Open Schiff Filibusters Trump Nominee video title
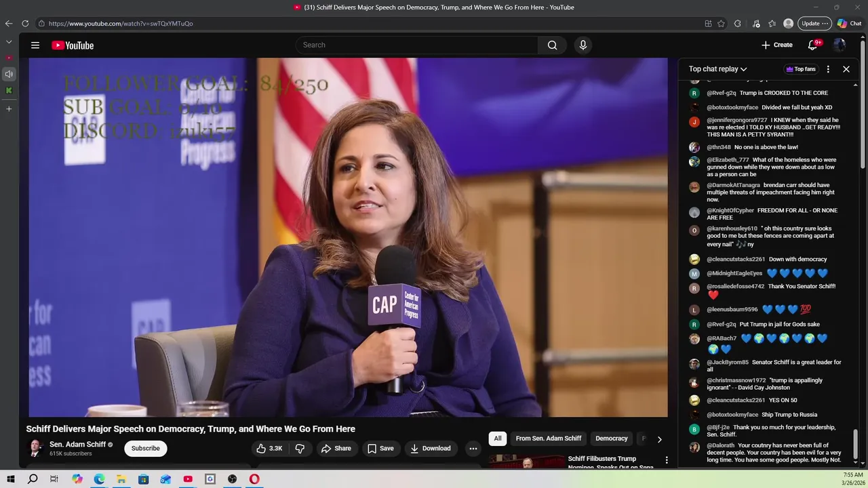This screenshot has width=868, height=488. click(610, 463)
